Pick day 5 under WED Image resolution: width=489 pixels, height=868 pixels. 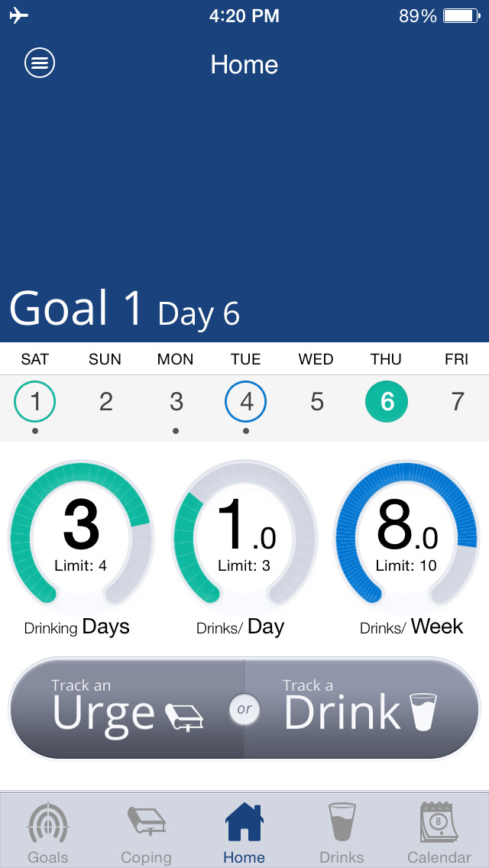click(x=316, y=401)
